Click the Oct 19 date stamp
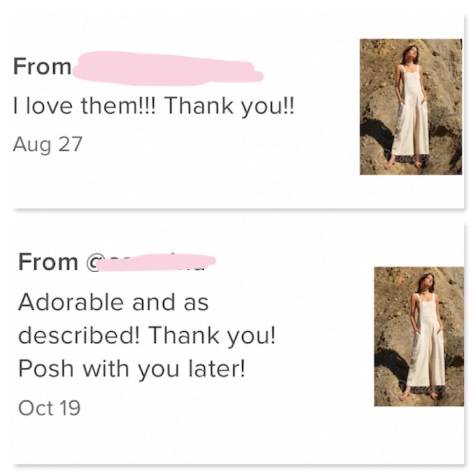This screenshot has height=476, width=476. (49, 407)
